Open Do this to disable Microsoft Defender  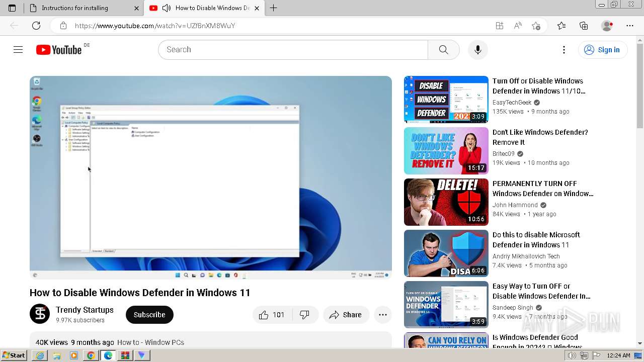[536, 240]
